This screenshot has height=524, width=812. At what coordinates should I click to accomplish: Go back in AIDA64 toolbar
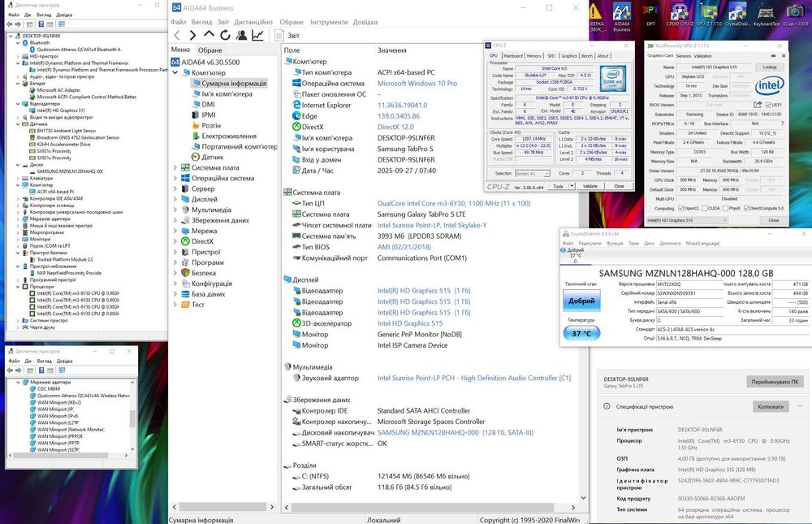[177, 35]
